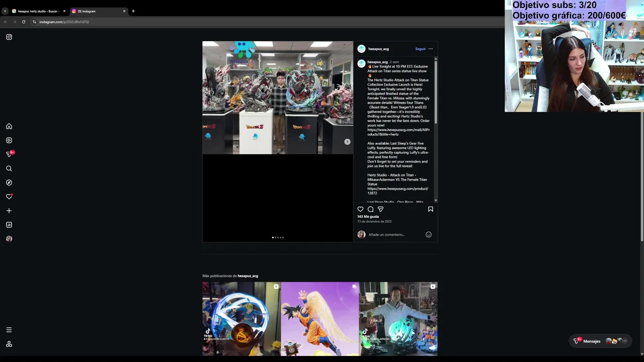Open the Meta apps icon at the sidebar bottom
This screenshot has height=362, width=644.
(x=9, y=344)
